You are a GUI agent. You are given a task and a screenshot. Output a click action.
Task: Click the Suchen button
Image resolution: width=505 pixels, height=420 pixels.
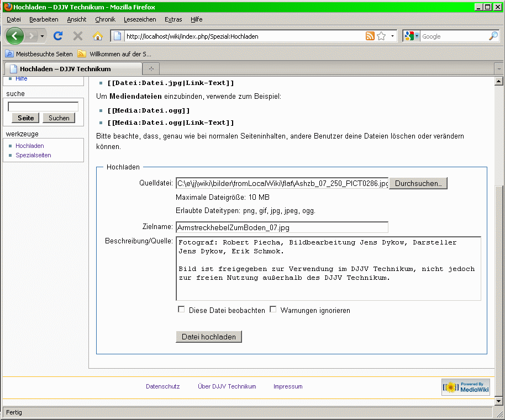[59, 118]
